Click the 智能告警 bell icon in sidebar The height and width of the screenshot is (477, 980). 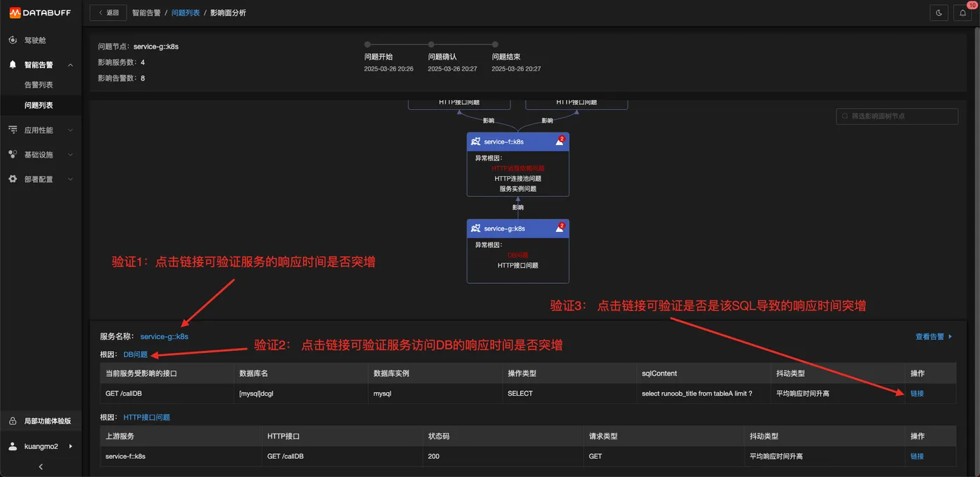point(13,64)
